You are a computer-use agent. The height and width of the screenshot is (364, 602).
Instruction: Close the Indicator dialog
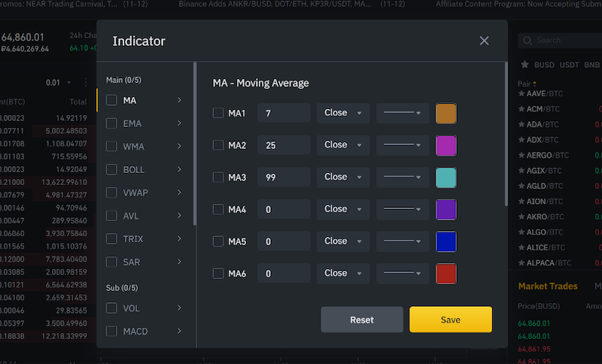tap(484, 41)
